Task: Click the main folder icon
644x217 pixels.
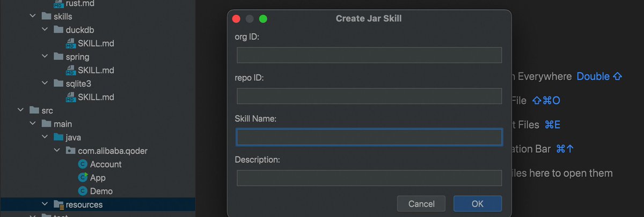Action: point(46,124)
